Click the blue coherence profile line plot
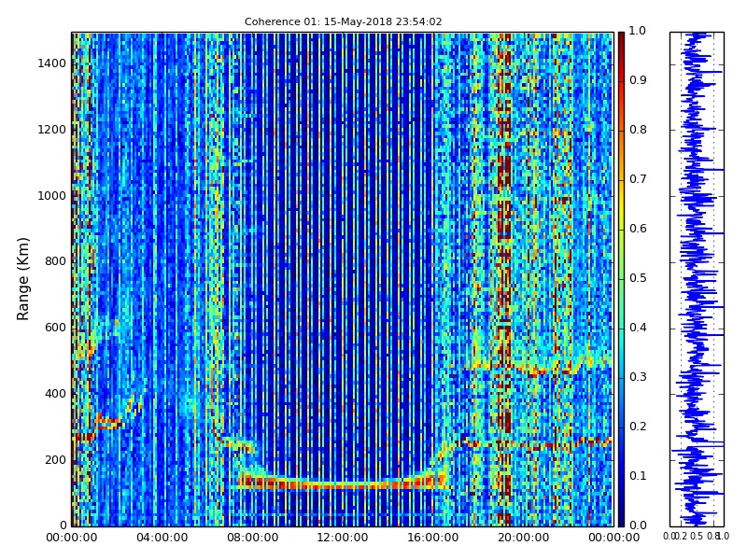This screenshot has width=747, height=560. [697, 279]
